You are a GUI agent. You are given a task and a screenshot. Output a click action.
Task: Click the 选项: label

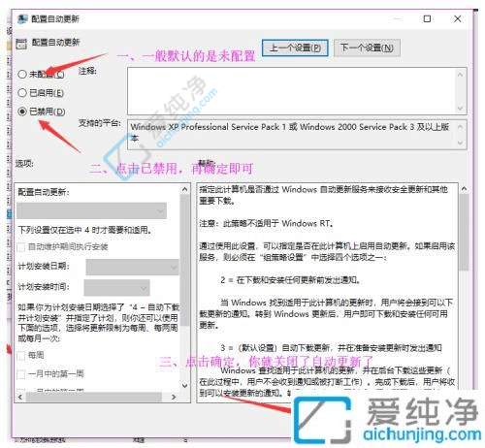[24, 164]
